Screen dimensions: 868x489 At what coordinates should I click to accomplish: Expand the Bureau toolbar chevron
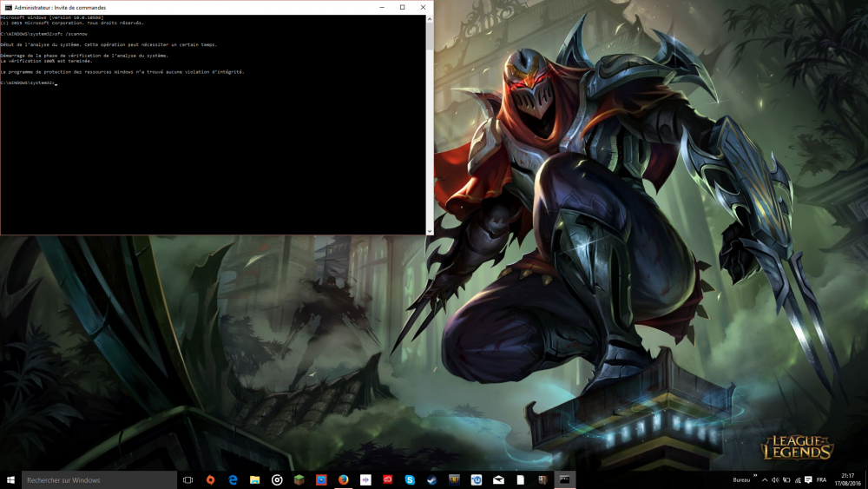point(756,477)
